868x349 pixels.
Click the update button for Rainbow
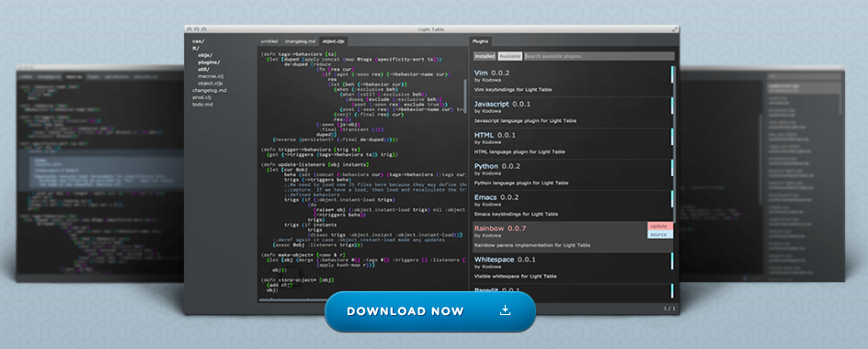pyautogui.click(x=660, y=226)
